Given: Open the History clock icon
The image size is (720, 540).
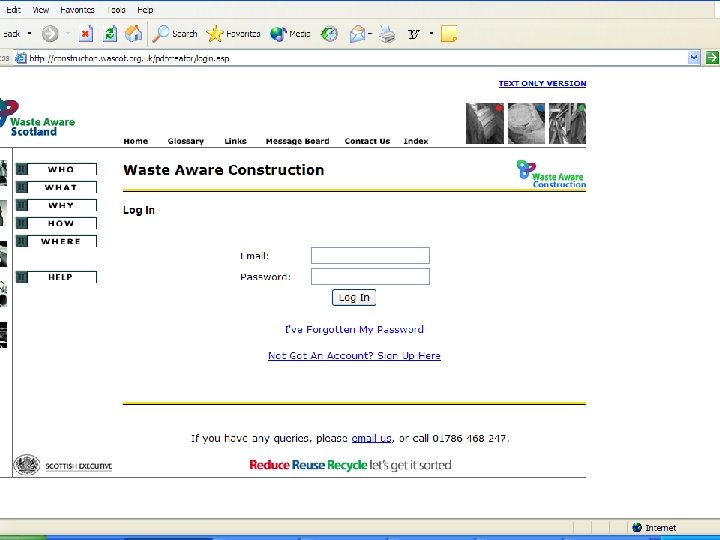Looking at the screenshot, I should pyautogui.click(x=329, y=34).
